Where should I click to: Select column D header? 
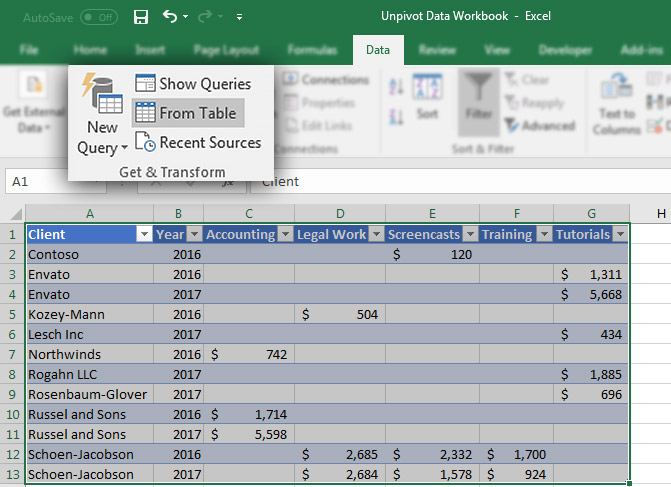pyautogui.click(x=340, y=214)
